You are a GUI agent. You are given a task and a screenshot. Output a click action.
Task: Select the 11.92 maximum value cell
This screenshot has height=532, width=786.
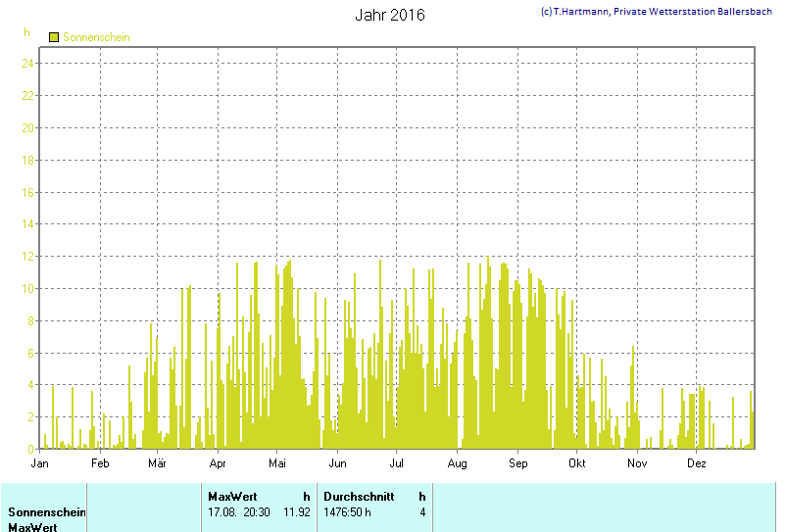pyautogui.click(x=297, y=512)
